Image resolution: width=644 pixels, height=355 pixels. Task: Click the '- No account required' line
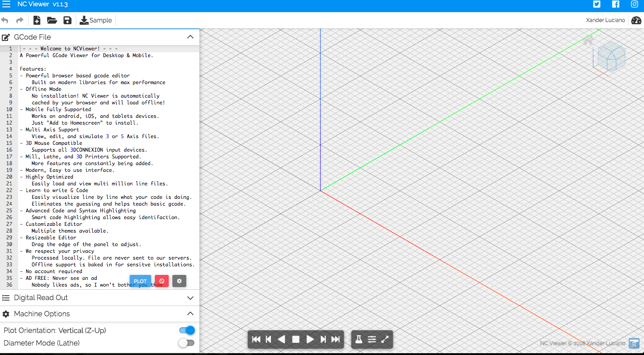point(51,271)
